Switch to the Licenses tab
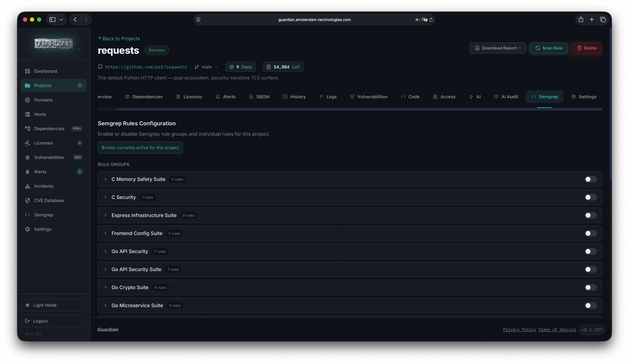Screen dimensions: 629x364 coord(189,97)
